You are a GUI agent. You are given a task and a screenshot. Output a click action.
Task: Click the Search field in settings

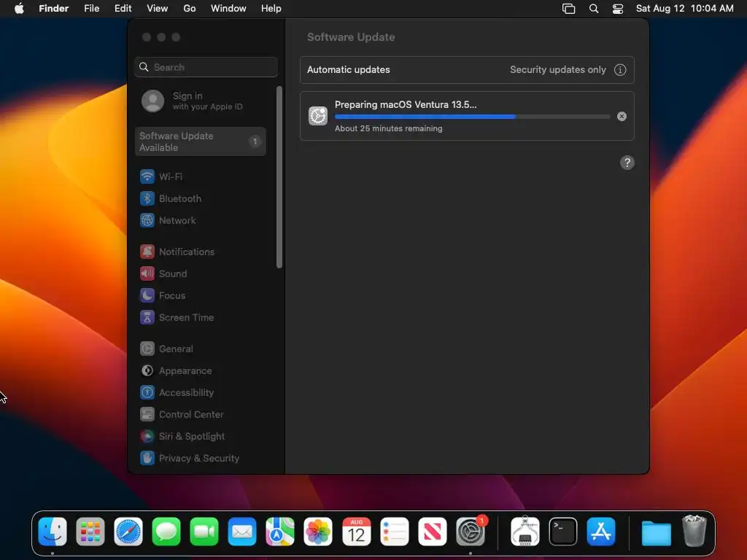pyautogui.click(x=206, y=67)
